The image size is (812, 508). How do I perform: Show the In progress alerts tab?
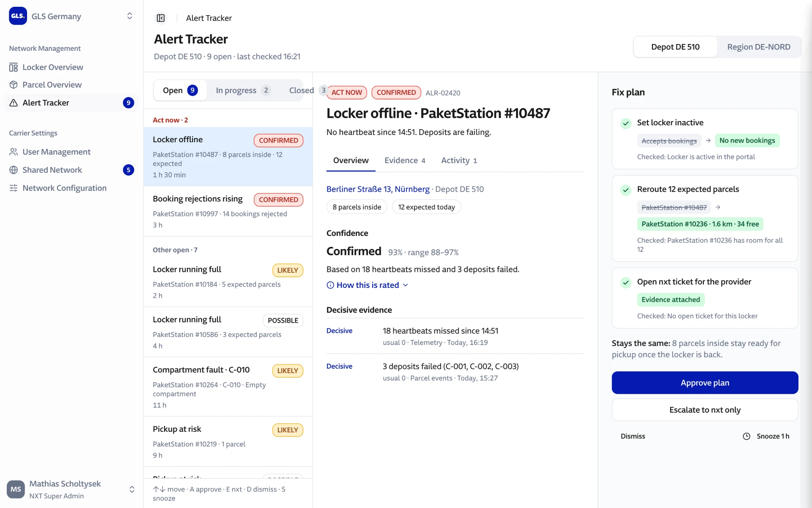pos(243,90)
